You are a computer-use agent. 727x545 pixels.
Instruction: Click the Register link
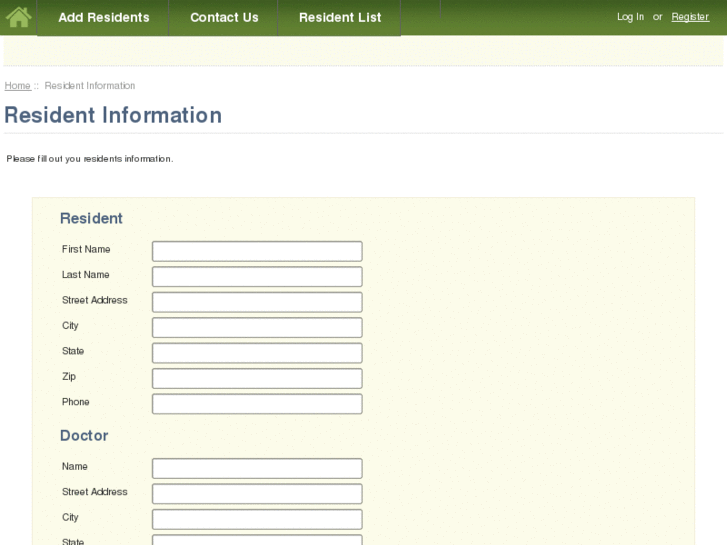[x=690, y=17]
